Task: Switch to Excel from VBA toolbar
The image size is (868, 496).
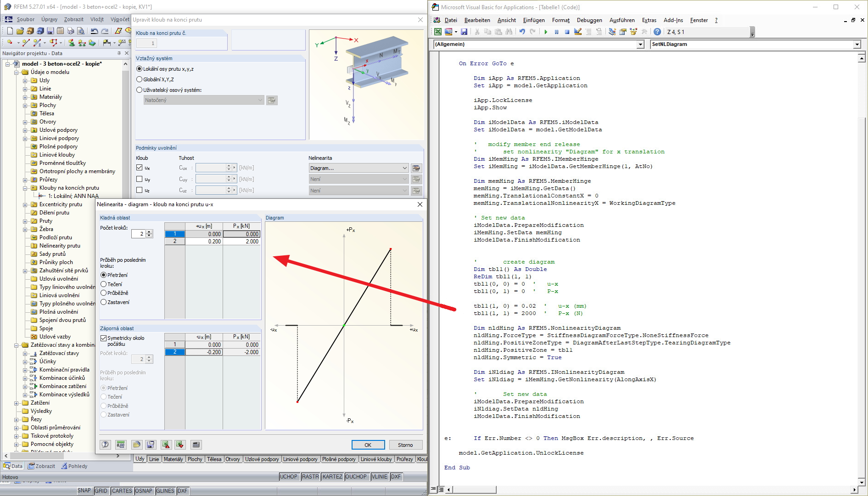Action: pos(438,32)
